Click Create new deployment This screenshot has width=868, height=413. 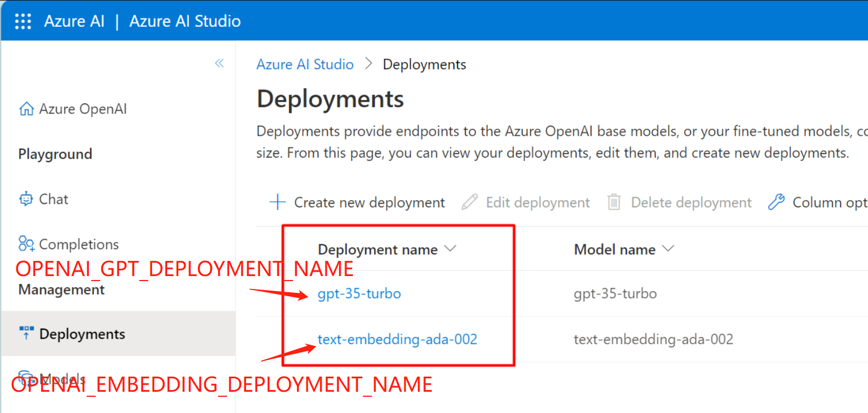tap(357, 202)
